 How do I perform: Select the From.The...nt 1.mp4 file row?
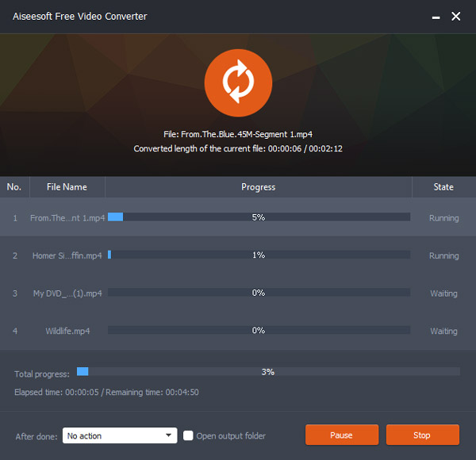coord(67,217)
